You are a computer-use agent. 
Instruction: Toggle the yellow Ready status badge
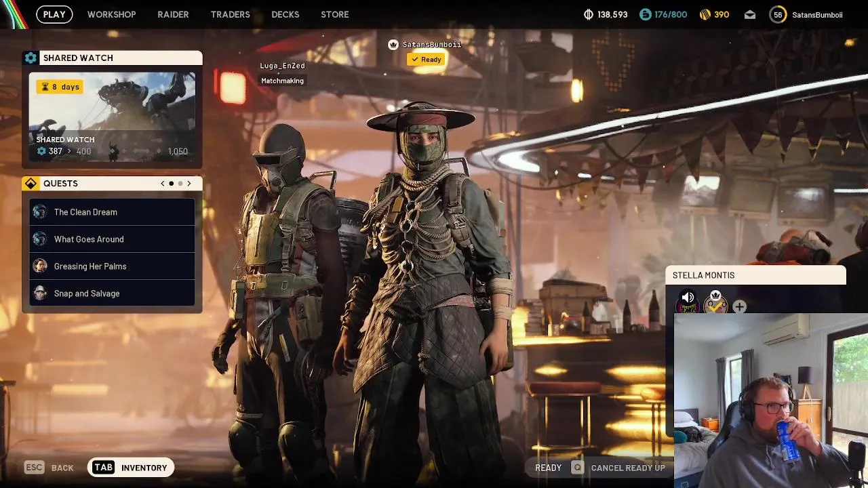point(426,60)
